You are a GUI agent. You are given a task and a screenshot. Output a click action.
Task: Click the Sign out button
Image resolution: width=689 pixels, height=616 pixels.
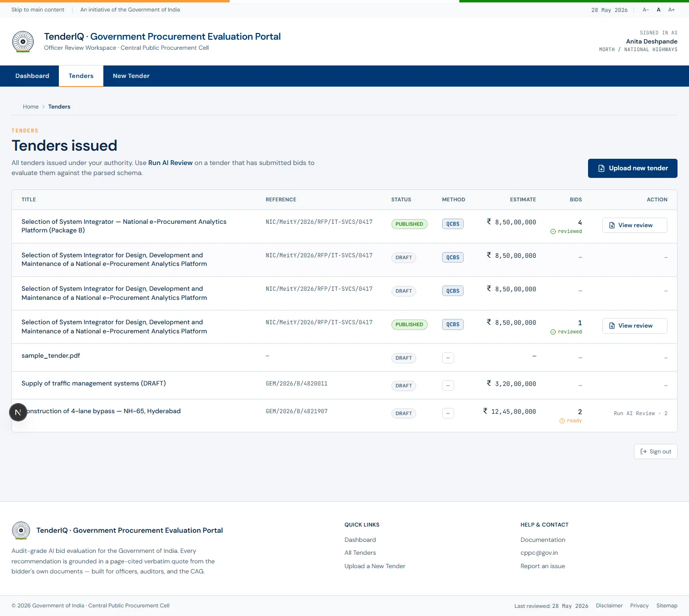click(x=656, y=451)
